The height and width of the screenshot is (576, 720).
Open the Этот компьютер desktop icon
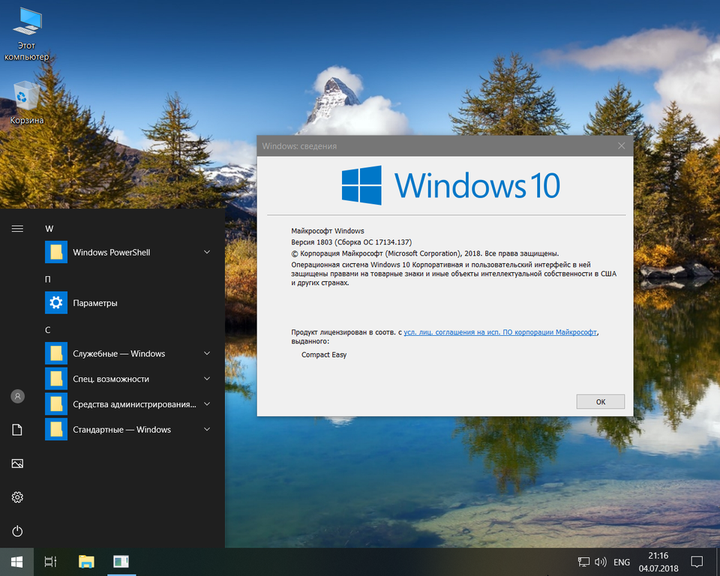click(27, 34)
